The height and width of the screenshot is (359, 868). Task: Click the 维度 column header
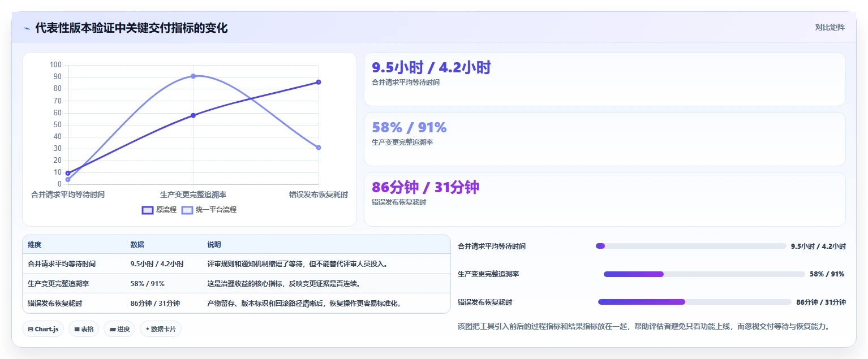35,245
